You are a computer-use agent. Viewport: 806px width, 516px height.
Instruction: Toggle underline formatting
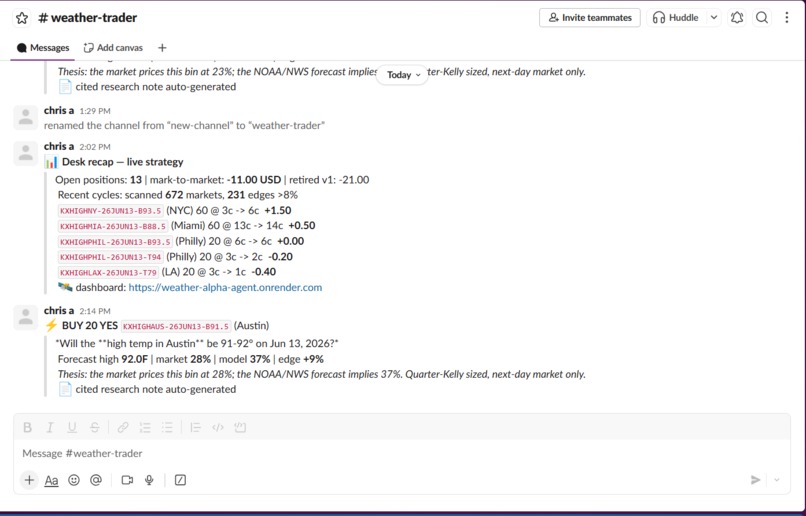tap(72, 427)
